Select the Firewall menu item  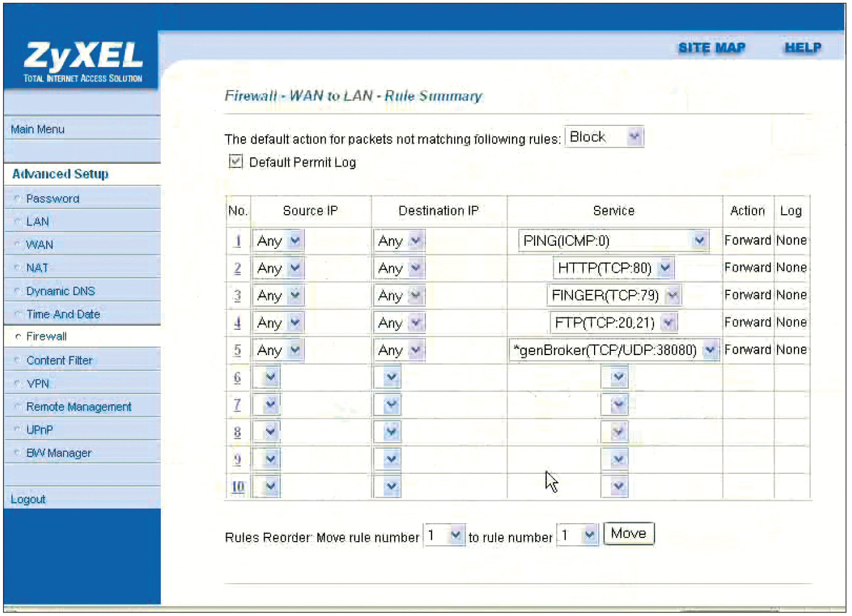tap(46, 336)
